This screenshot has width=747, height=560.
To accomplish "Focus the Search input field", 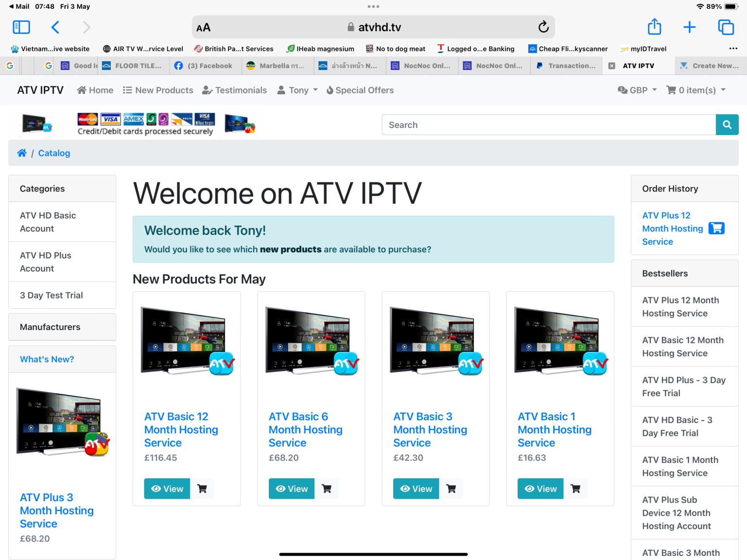I will tap(549, 125).
